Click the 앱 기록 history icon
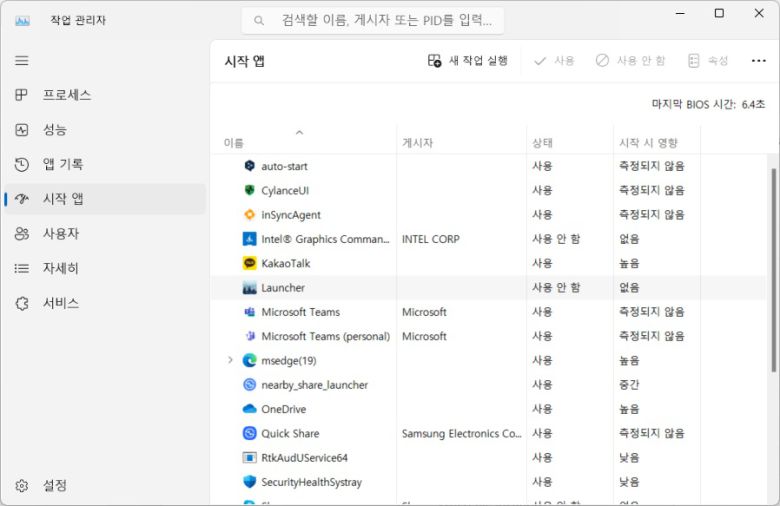Screen dimensions: 780x506 click(x=21, y=164)
